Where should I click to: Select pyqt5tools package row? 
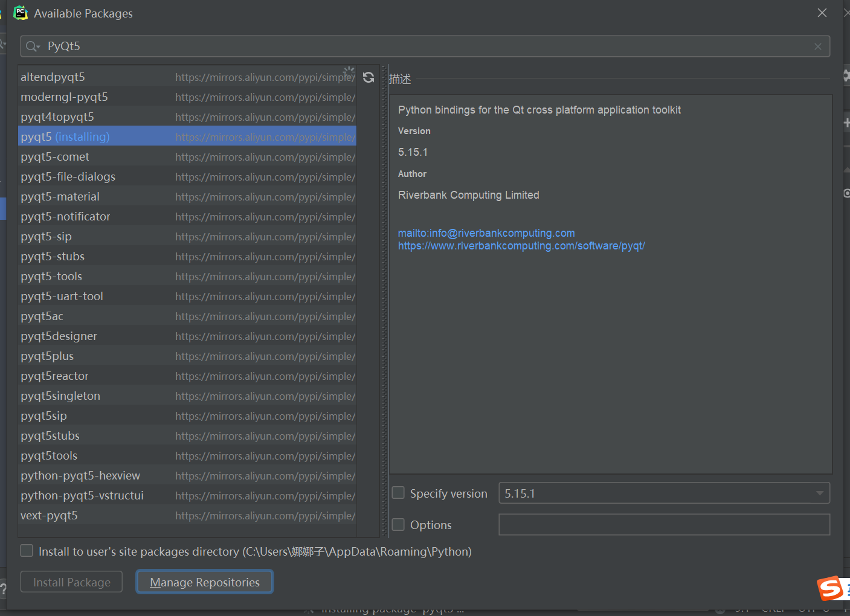tap(187, 455)
